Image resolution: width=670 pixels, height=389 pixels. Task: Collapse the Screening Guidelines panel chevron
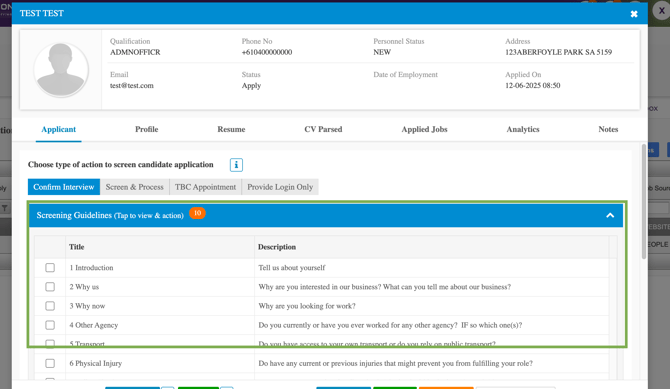[610, 215]
